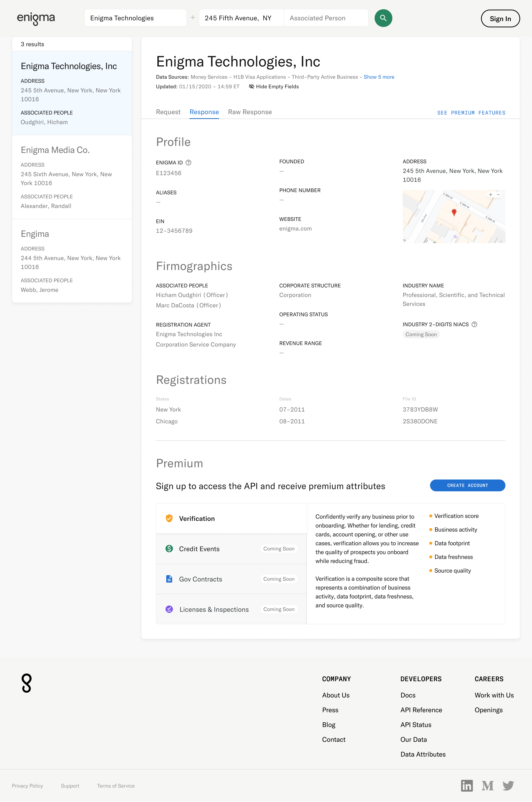
Task: Click the File ID 3783YDB8W
Action: pos(420,409)
